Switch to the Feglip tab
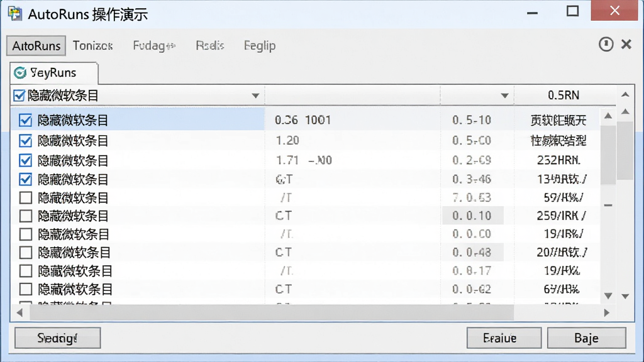 point(260,45)
